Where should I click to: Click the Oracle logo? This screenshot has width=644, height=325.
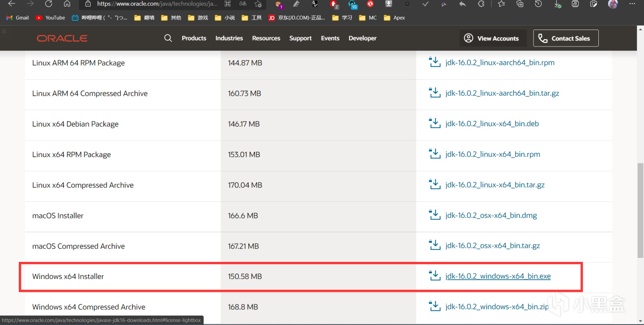pyautogui.click(x=62, y=38)
